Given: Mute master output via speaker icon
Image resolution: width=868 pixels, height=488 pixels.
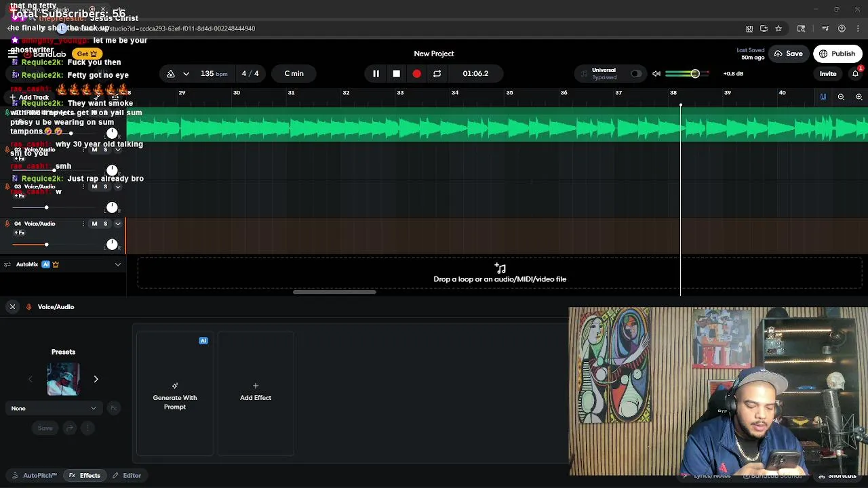Looking at the screenshot, I should pyautogui.click(x=656, y=73).
